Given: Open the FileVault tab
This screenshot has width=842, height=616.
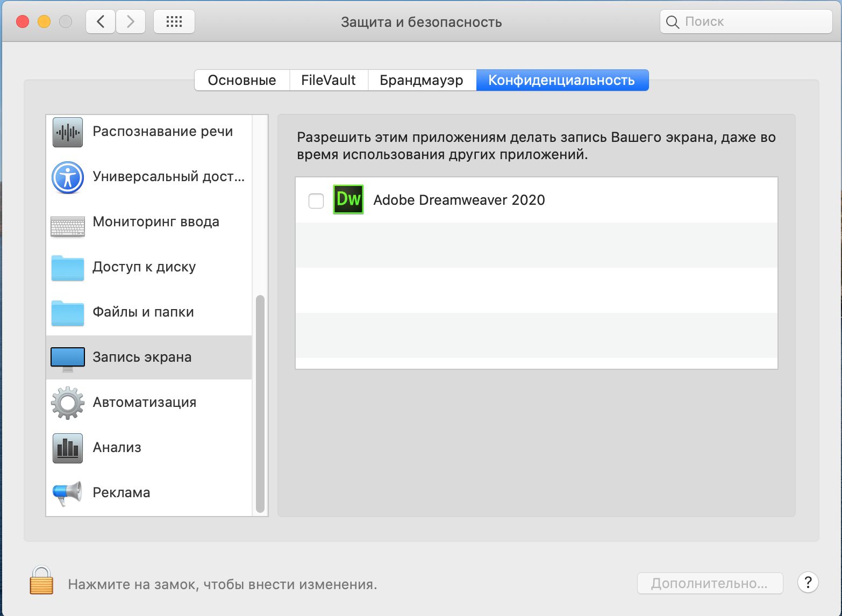Looking at the screenshot, I should coord(329,80).
